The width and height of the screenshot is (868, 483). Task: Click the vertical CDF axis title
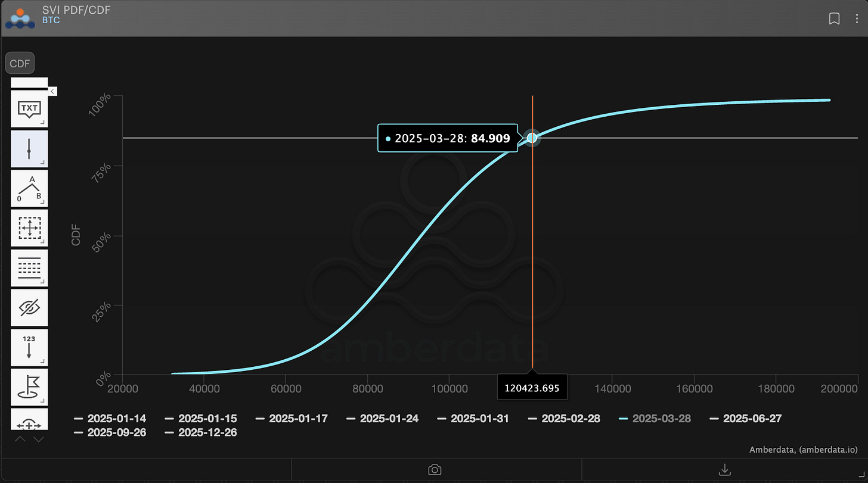click(x=76, y=235)
